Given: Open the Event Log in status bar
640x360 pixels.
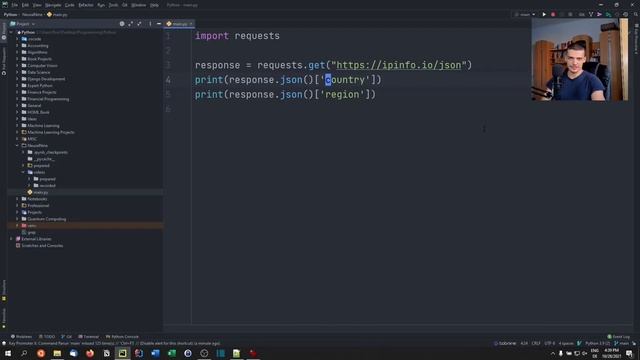Looking at the screenshot, I should (619, 337).
